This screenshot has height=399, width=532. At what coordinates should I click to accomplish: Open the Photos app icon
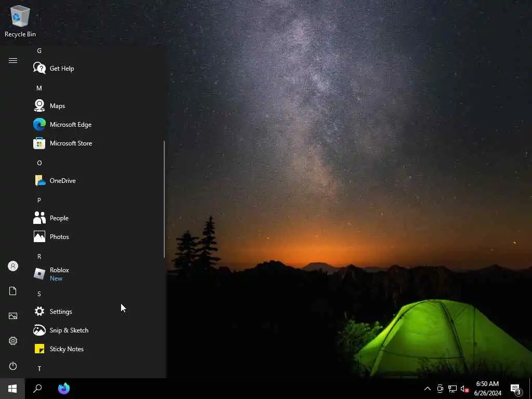39,236
